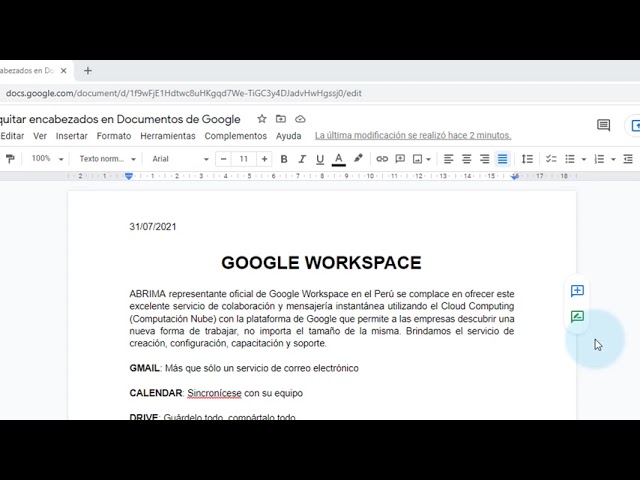Open the Arial font dropdown
This screenshot has width=640, height=480.
point(180,159)
